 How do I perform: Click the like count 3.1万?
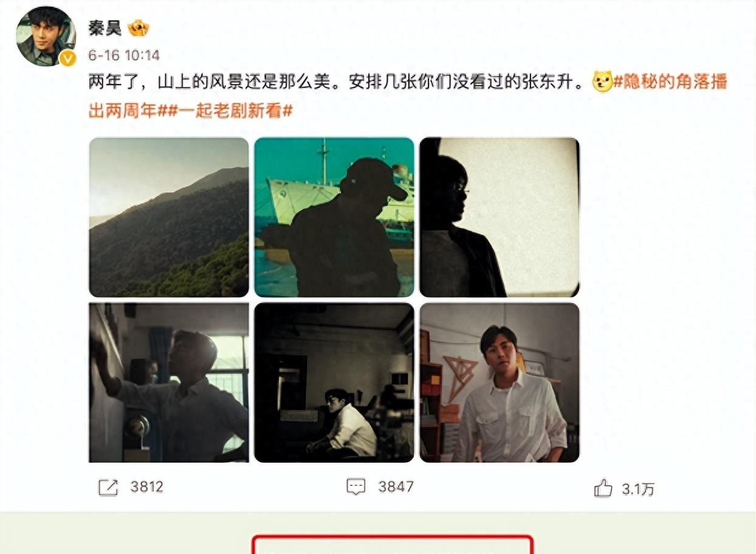[x=637, y=489]
